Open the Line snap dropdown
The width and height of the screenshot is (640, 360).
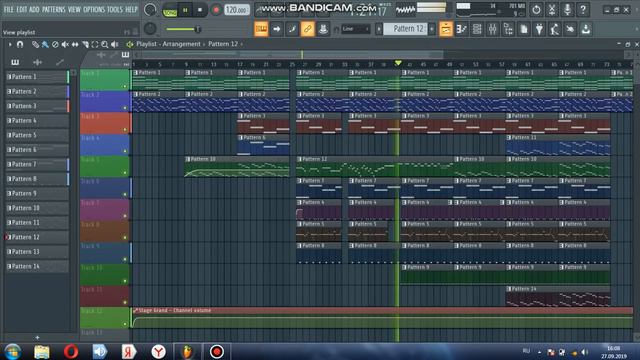coord(356,29)
